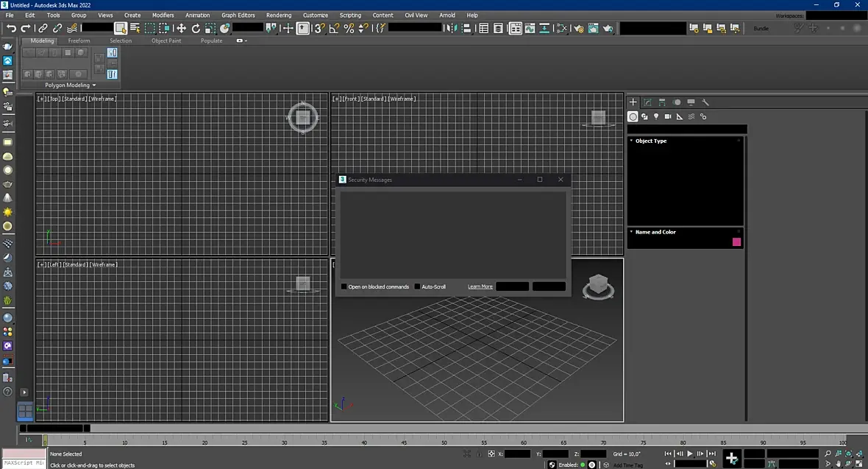868x469 pixels.
Task: Enable Open on blocked commands checkbox
Action: [344, 286]
